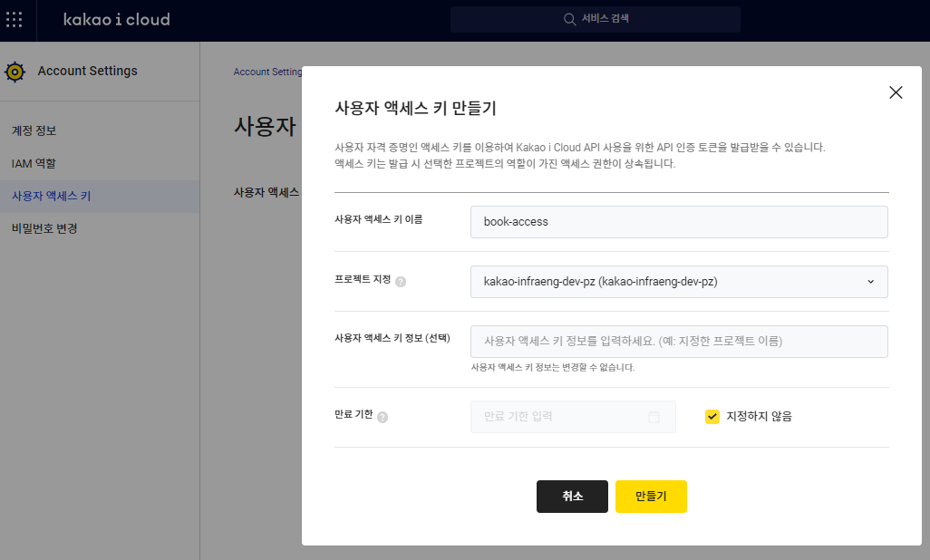Click the magnifier icon in 서비스 검색 bar
The height and width of the screenshot is (560, 930).
point(569,19)
